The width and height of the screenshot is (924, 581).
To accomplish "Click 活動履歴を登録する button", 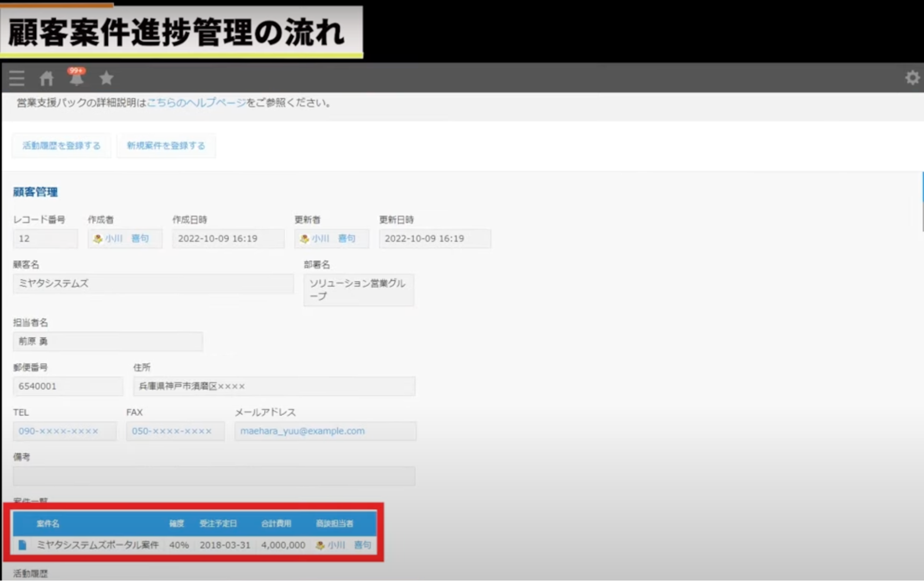I will click(x=61, y=146).
